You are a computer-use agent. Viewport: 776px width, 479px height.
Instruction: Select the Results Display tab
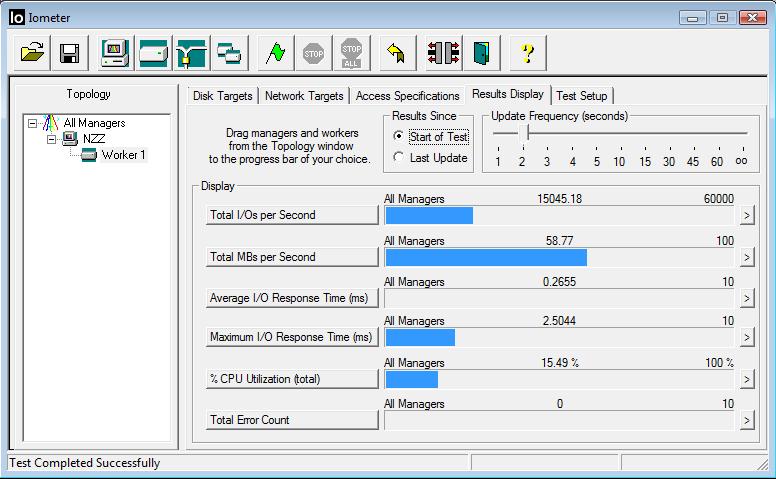tap(508, 94)
